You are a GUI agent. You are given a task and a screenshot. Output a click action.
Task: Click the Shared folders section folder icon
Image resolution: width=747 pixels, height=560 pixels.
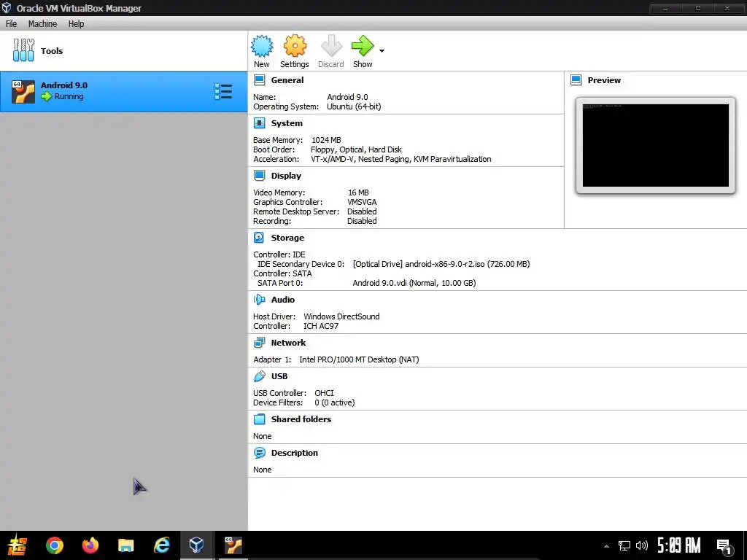tap(259, 419)
